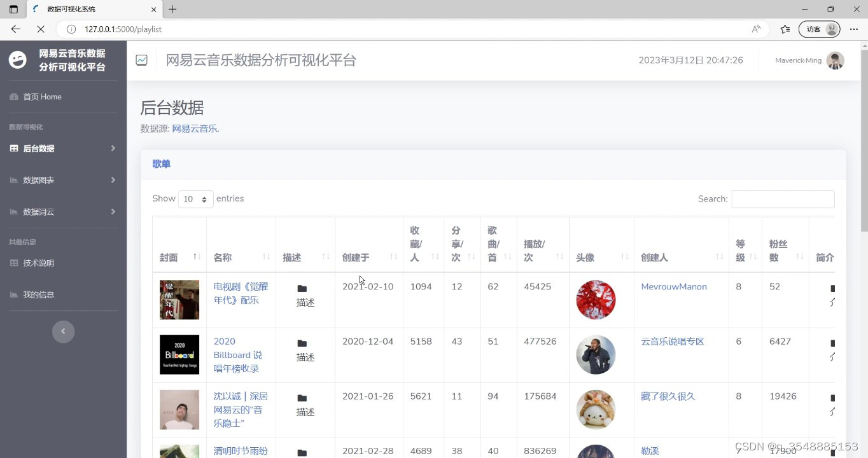Image resolution: width=868 pixels, height=458 pixels.
Task: Click the 沈以诚 playlist cover thumbnail
Action: point(179,409)
